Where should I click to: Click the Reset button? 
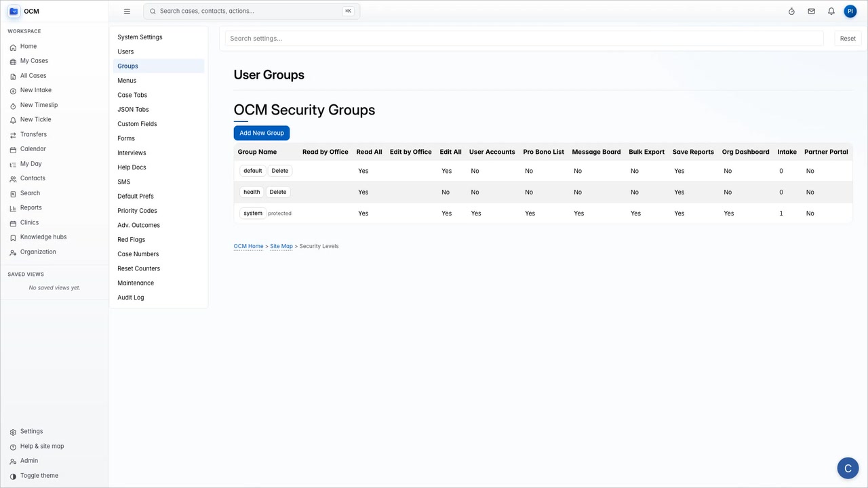point(848,39)
